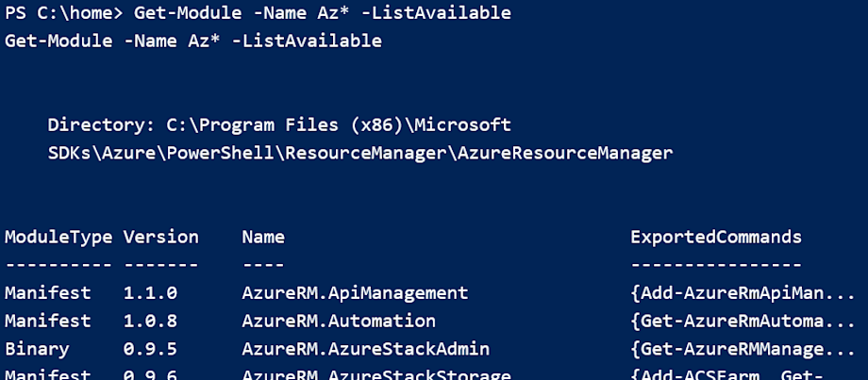Click version 0.9.5 in the AzureStackAdmin row
This screenshot has height=380, width=868.
click(150, 349)
